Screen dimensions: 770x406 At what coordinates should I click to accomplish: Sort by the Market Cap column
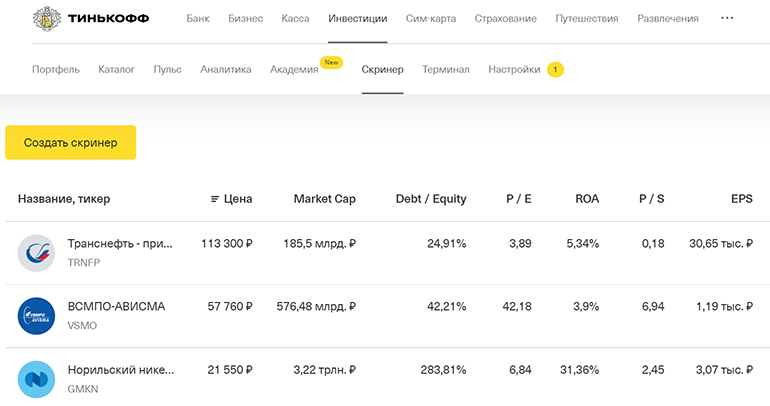[325, 199]
